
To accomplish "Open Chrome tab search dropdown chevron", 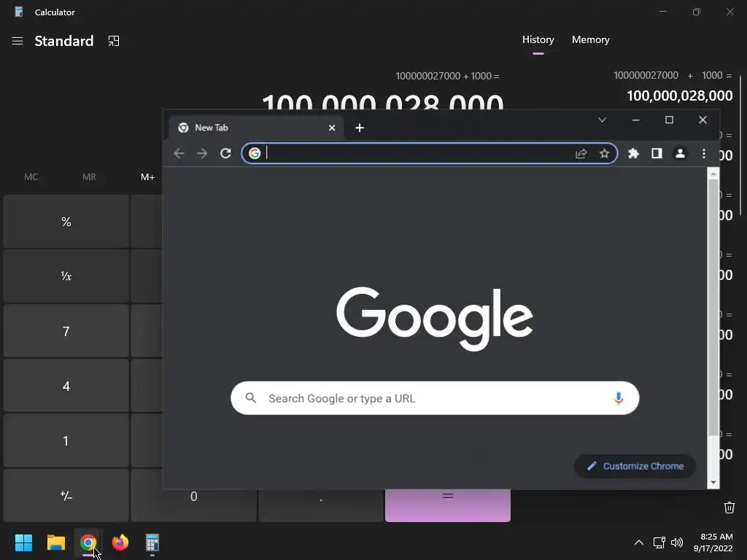I will [602, 120].
